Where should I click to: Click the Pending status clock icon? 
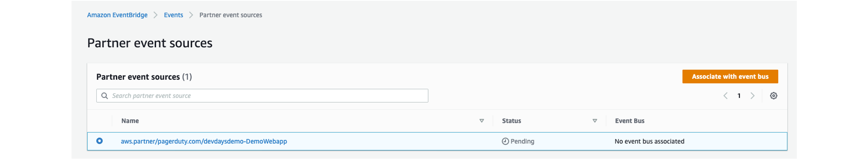pyautogui.click(x=505, y=141)
